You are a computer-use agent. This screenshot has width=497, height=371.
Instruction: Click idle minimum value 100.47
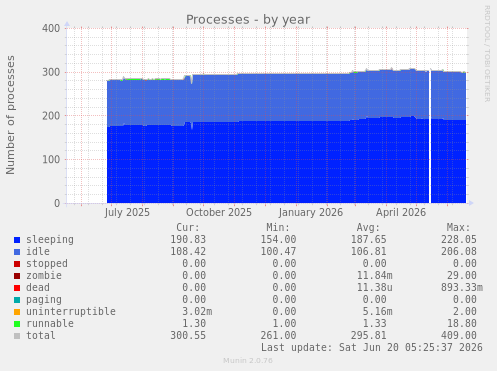pos(278,251)
